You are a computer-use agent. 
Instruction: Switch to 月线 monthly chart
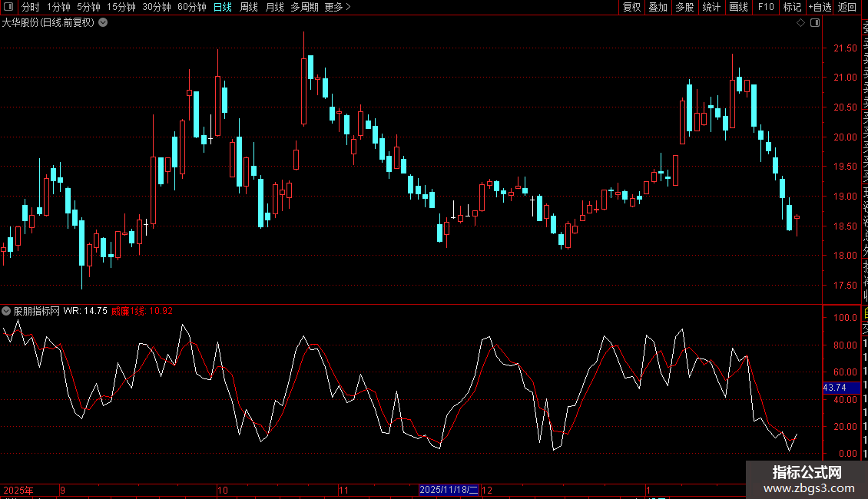tap(274, 7)
